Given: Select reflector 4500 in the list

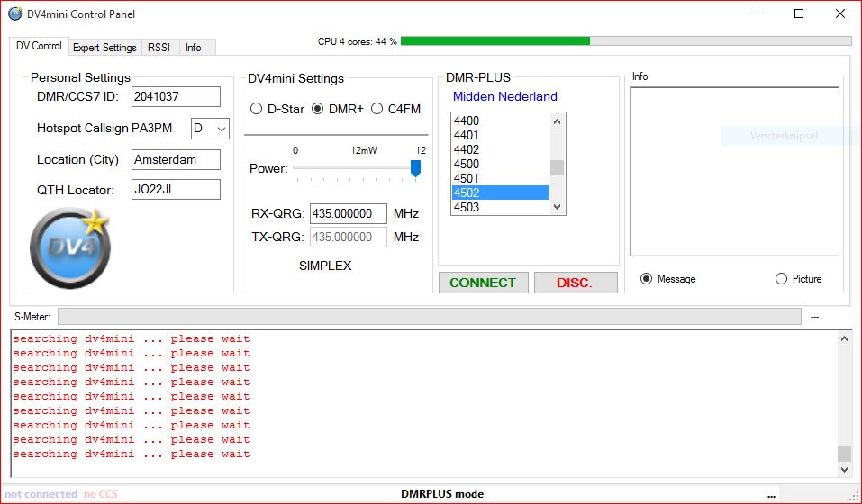Looking at the screenshot, I should [x=500, y=164].
